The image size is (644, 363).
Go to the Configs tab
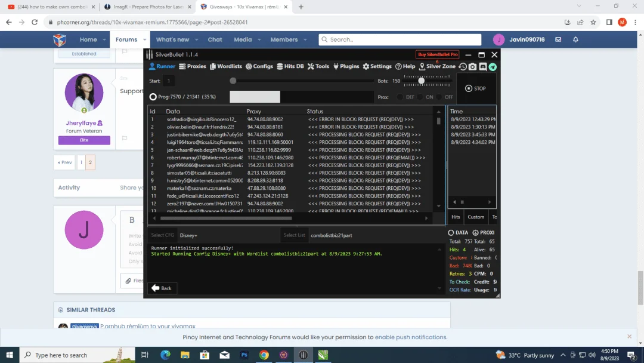(259, 66)
